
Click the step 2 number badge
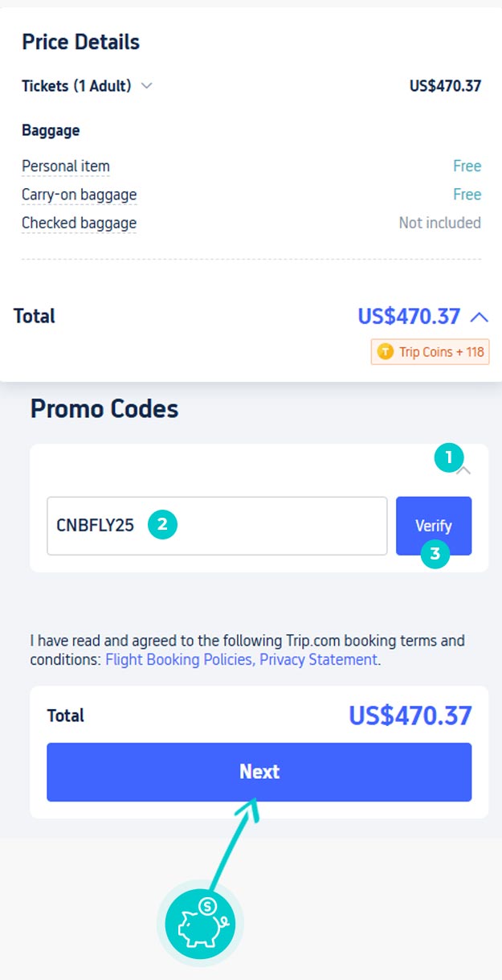point(161,525)
